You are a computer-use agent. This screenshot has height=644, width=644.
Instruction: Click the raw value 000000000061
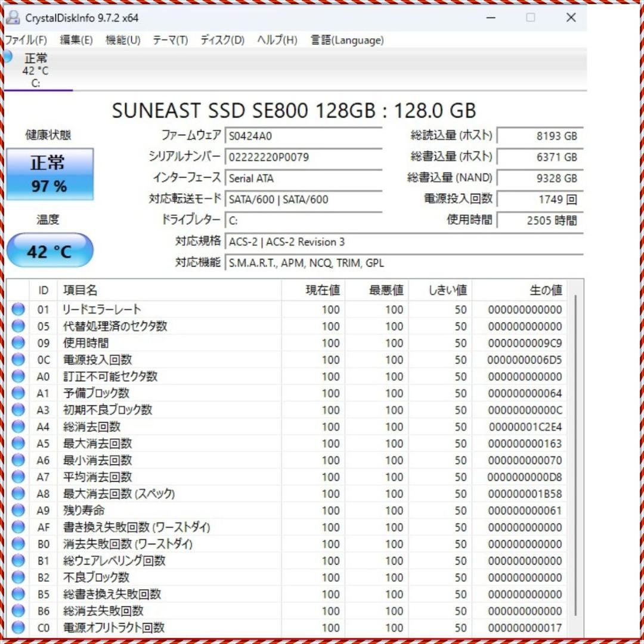(525, 510)
